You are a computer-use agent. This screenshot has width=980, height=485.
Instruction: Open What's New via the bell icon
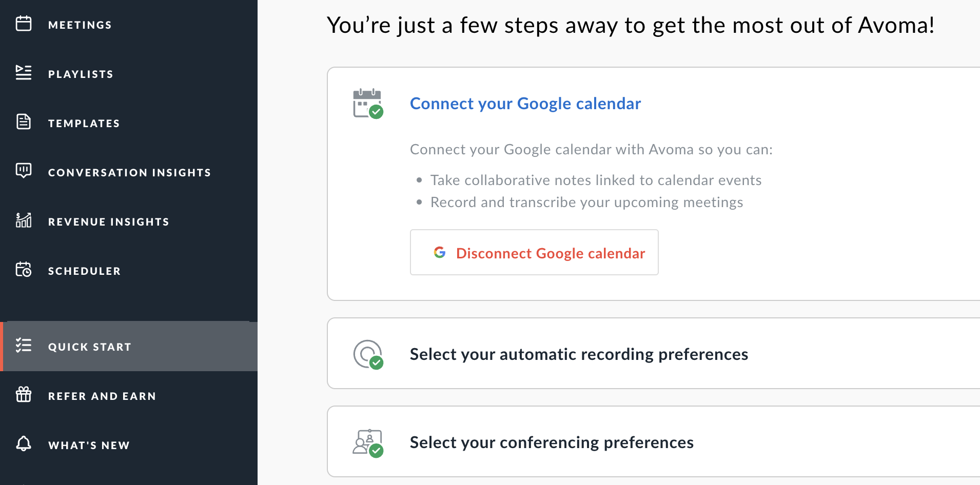click(x=24, y=444)
